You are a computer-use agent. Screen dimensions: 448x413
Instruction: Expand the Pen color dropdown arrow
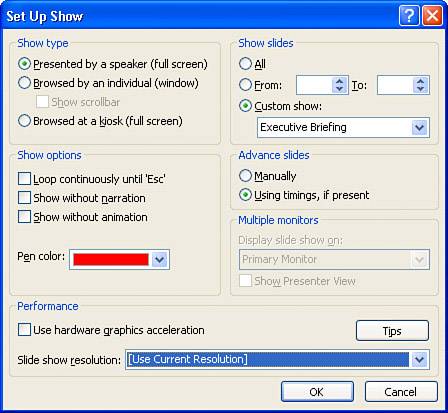pos(159,259)
